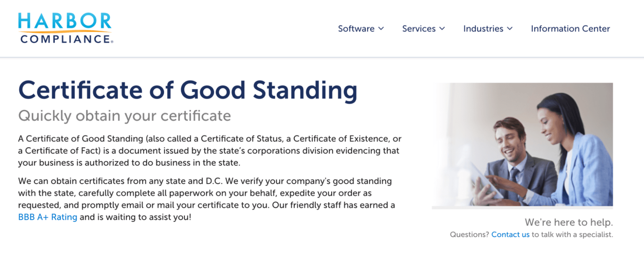644x265 pixels.
Task: Click the Contact us link
Action: (510, 234)
